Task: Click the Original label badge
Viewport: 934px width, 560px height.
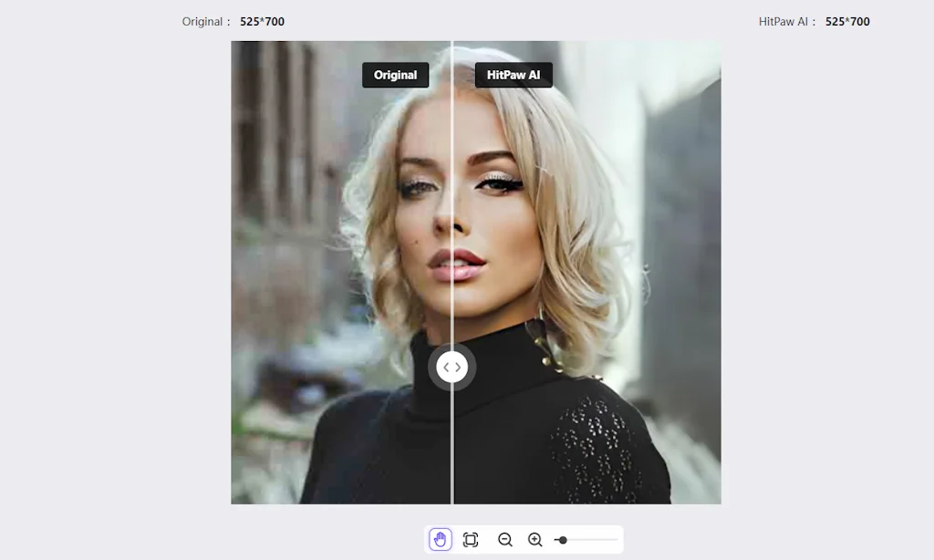Action: pyautogui.click(x=395, y=75)
